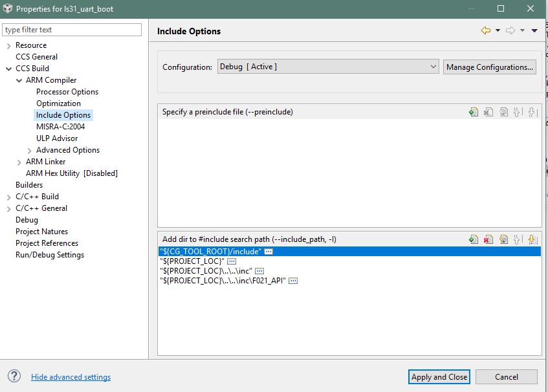Open the MISRA-C:2004 settings page

tap(61, 126)
